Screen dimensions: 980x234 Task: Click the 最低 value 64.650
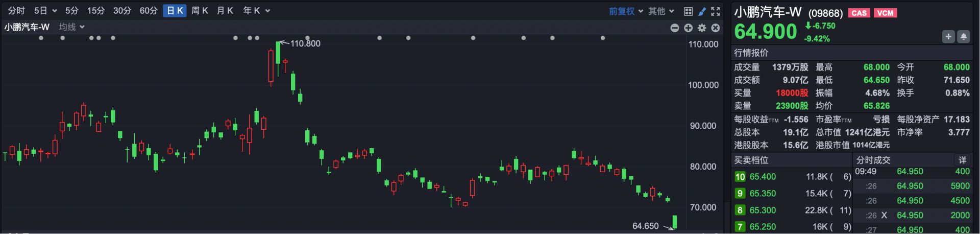point(876,80)
